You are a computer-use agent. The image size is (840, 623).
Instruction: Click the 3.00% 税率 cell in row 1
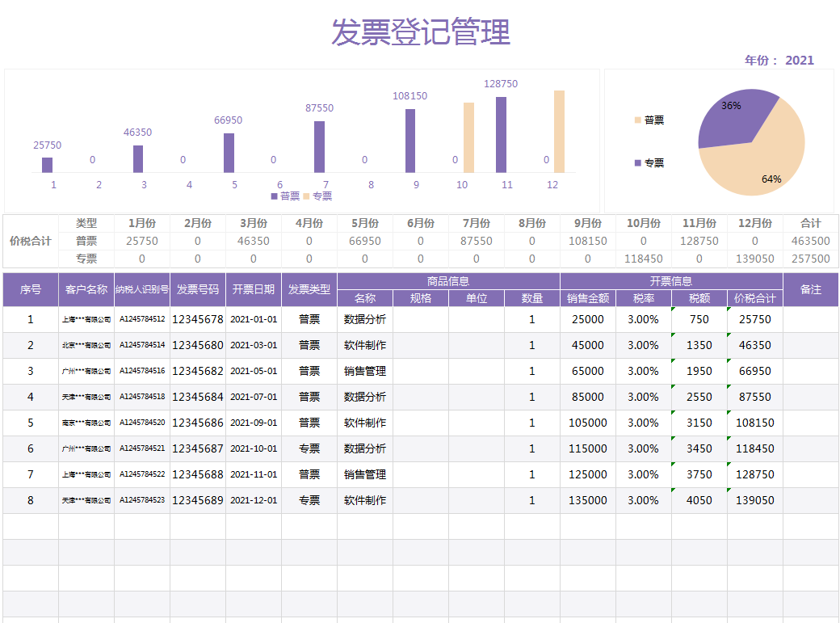(641, 319)
